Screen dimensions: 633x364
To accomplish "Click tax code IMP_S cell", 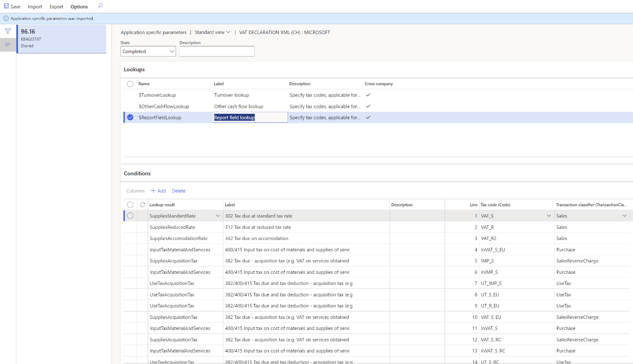I will tap(517, 261).
